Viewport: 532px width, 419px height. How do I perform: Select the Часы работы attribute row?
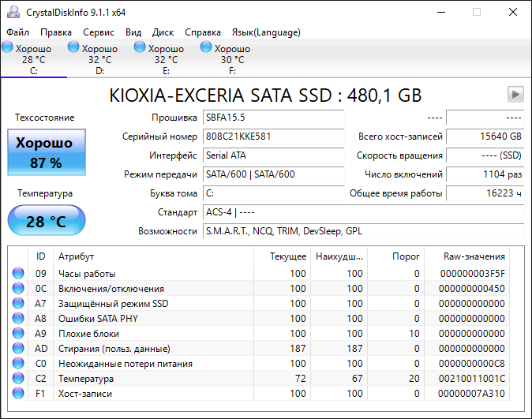point(259,273)
